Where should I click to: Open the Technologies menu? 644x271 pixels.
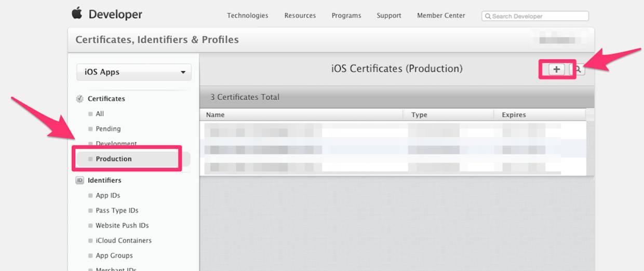coord(248,16)
